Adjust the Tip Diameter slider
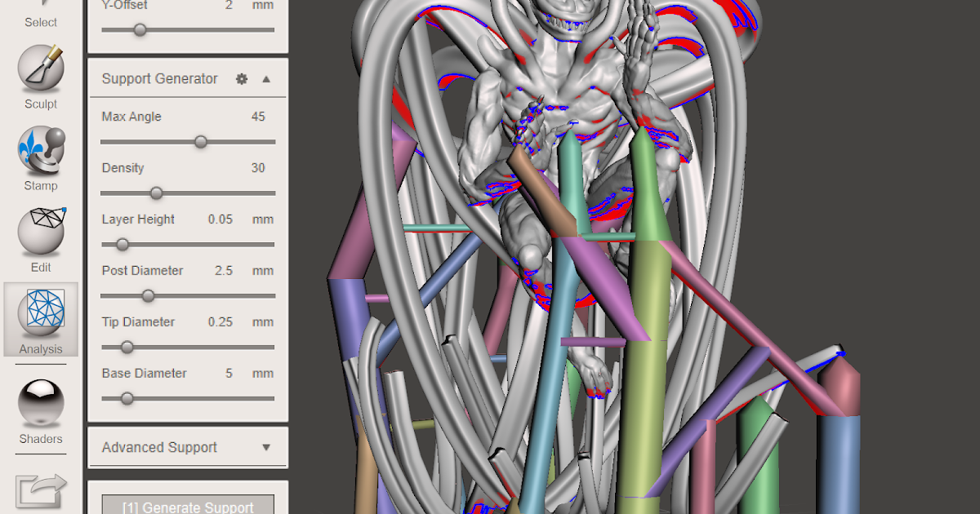The image size is (980, 514). pyautogui.click(x=126, y=348)
